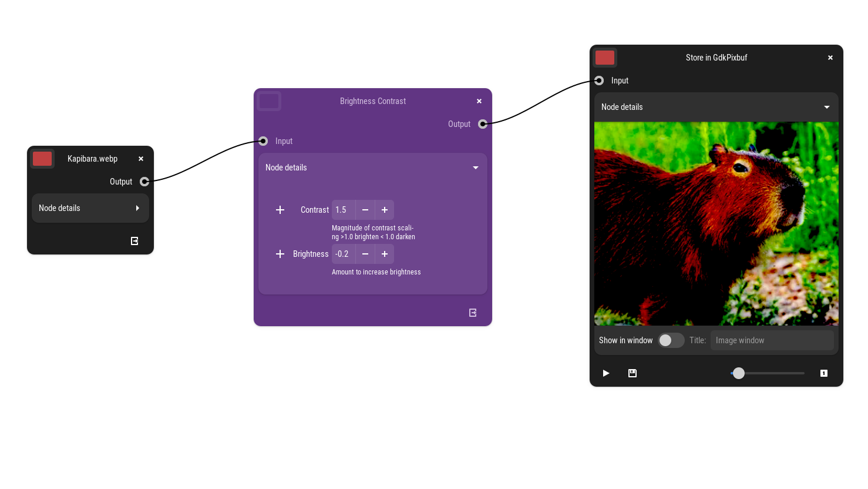Toggle the Show in window switch
The width and height of the screenshot is (868, 489).
[x=671, y=340]
